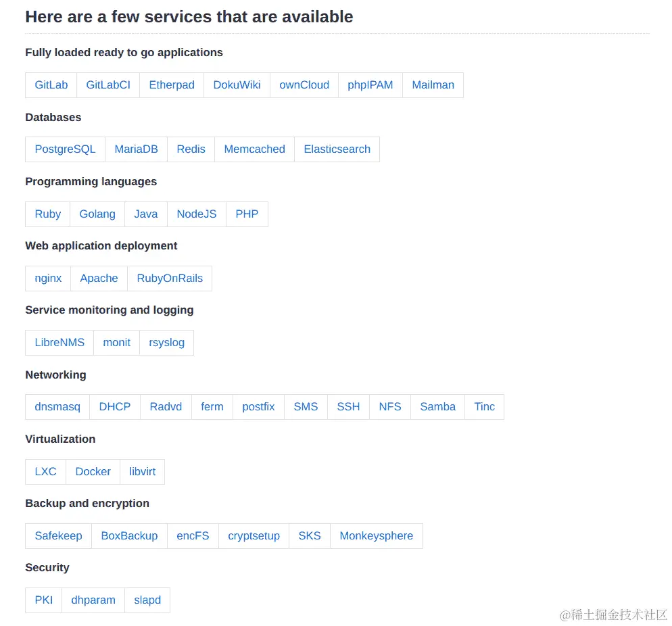This screenshot has height=626, width=672.
Task: Click the monit link
Action: point(116,343)
